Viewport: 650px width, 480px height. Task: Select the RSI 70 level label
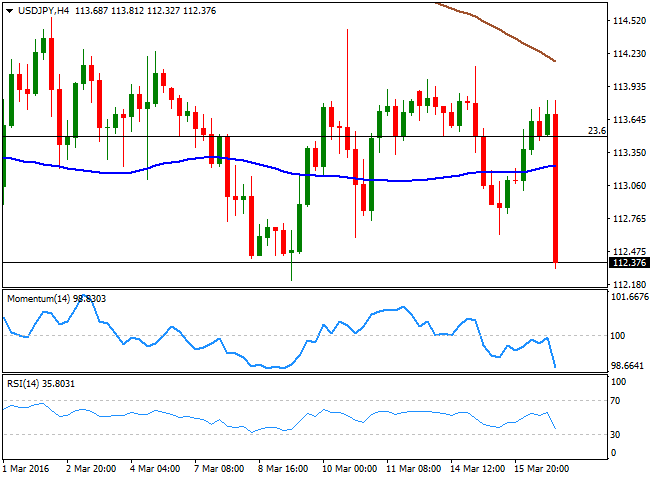(615, 401)
